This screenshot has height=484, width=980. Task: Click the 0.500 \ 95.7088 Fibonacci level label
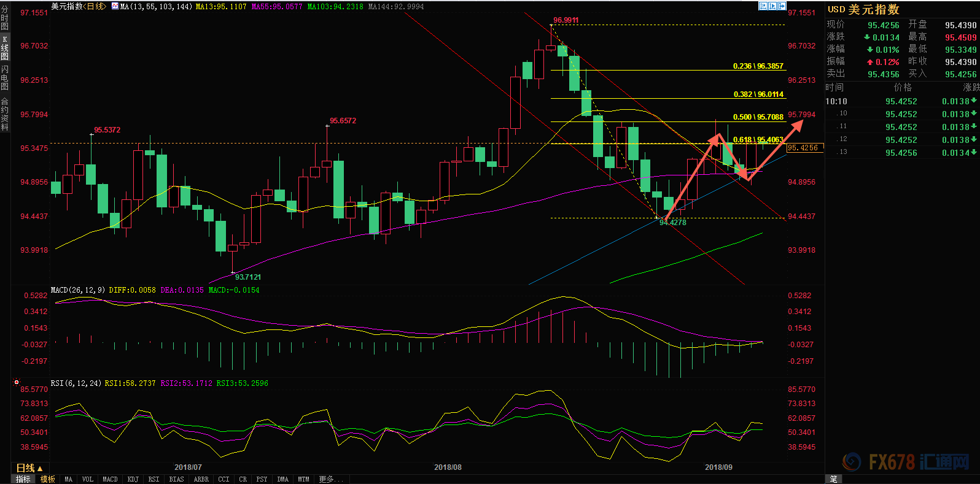758,117
